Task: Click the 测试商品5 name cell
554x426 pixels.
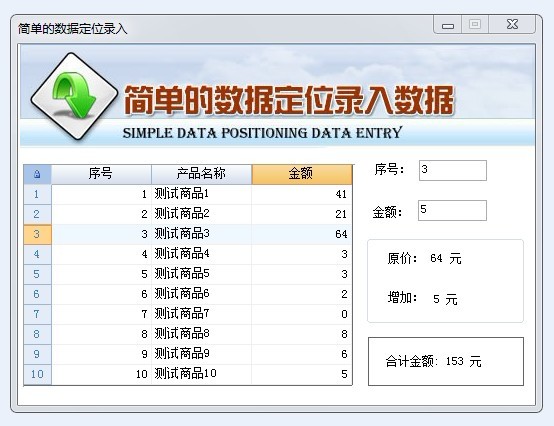Action: pyautogui.click(x=201, y=274)
